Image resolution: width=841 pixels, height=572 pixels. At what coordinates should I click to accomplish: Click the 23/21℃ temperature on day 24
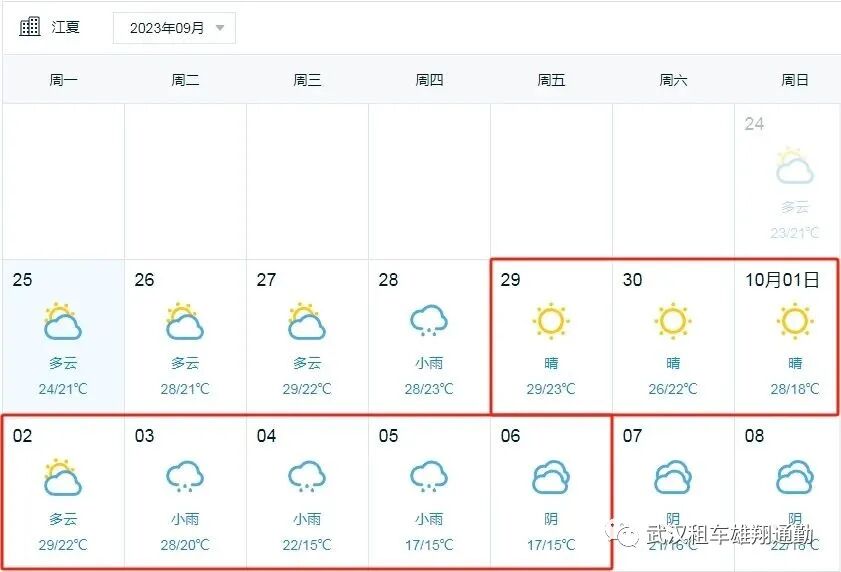795,233
